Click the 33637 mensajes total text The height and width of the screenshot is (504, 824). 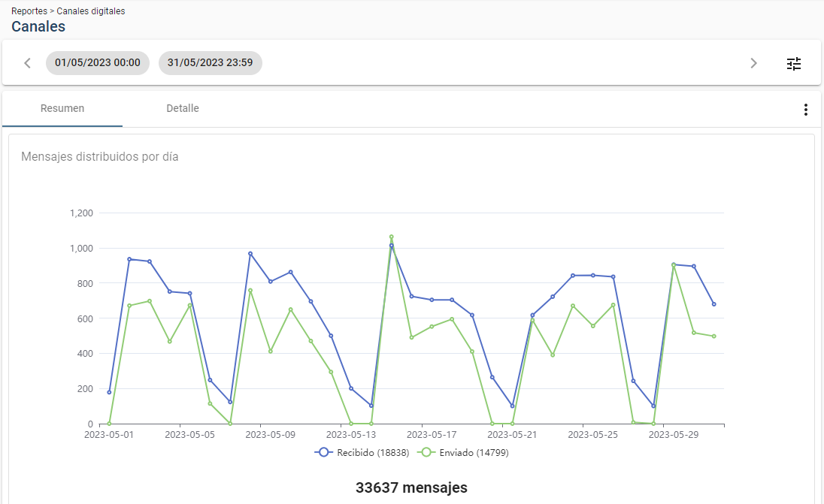coord(411,487)
